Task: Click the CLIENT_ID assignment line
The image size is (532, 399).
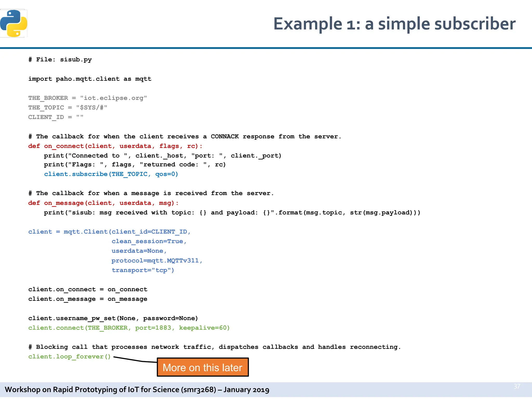Action: point(56,117)
